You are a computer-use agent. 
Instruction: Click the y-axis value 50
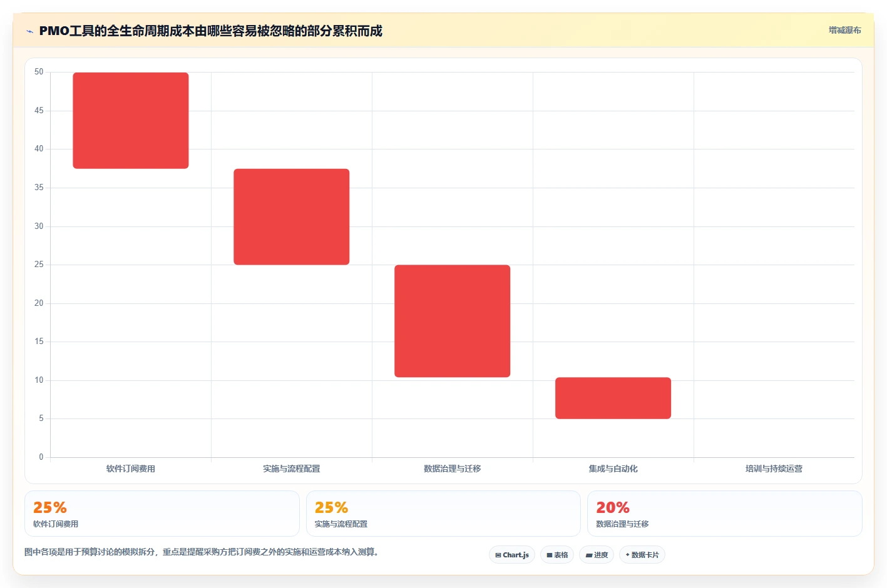tap(39, 72)
